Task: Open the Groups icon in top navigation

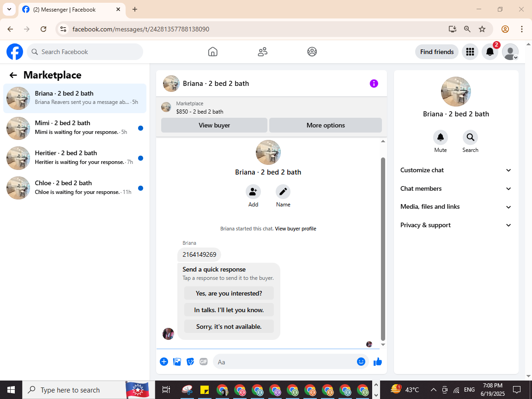Action: pos(312,52)
